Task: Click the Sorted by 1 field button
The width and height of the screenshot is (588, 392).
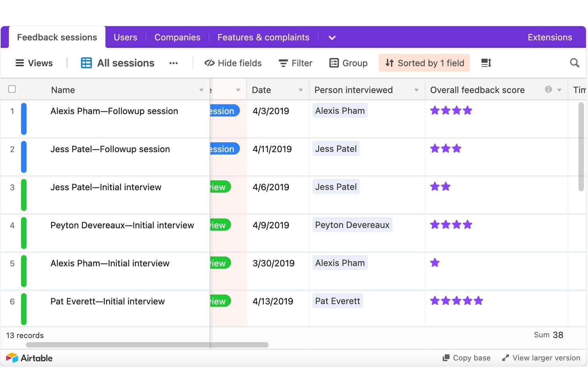Action: coord(424,63)
